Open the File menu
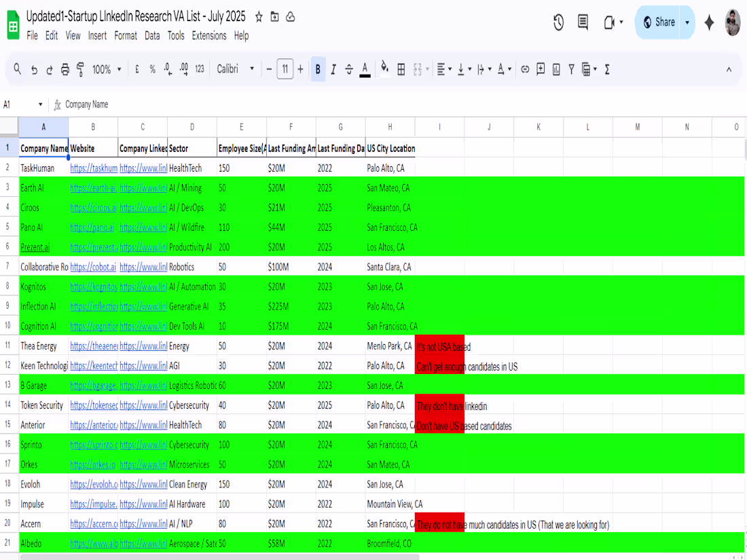 pos(32,36)
